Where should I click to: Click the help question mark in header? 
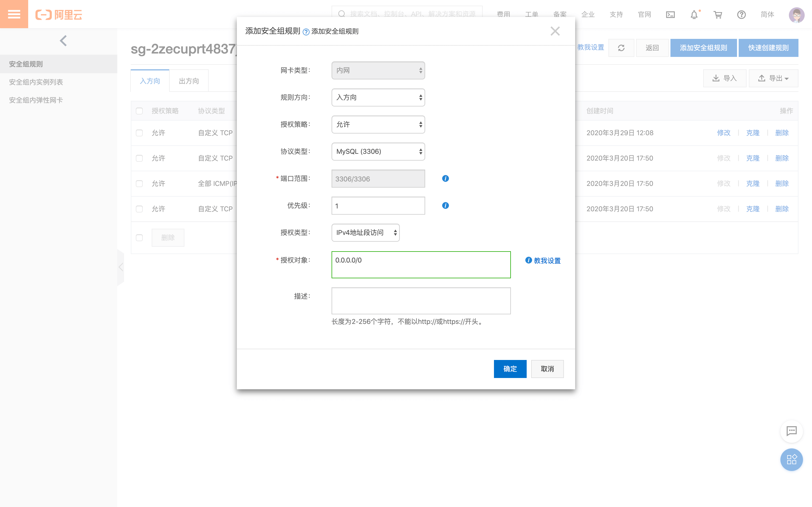tap(741, 14)
